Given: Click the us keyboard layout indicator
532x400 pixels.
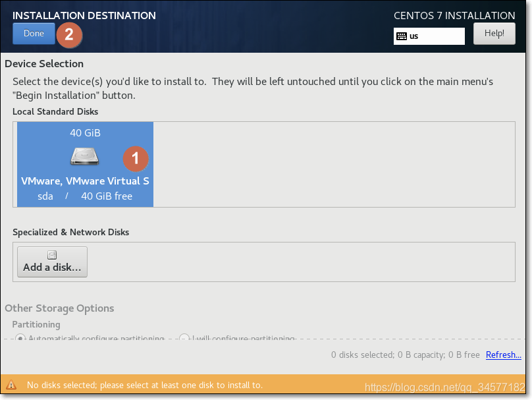Looking at the screenshot, I should [x=429, y=36].
